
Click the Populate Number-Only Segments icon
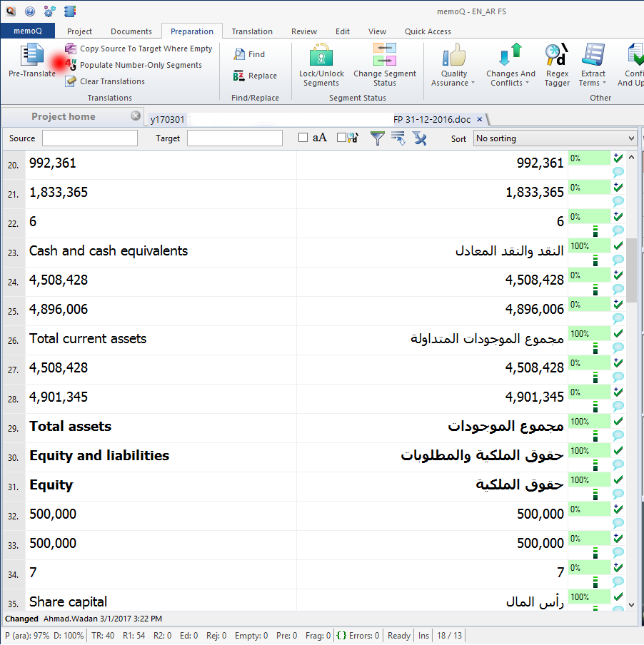click(x=70, y=65)
